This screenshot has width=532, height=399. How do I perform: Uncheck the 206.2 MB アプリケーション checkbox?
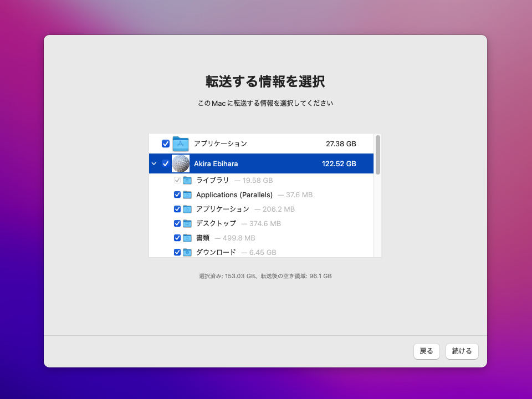pos(177,209)
